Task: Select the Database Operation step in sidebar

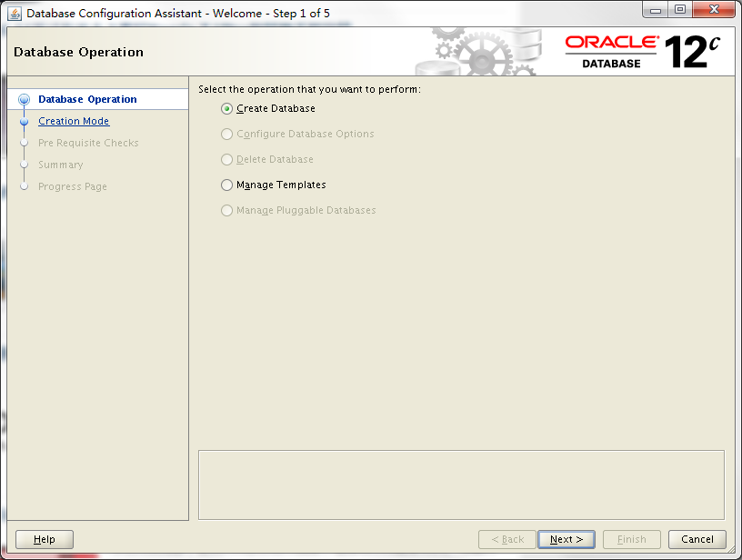Action: [x=80, y=99]
